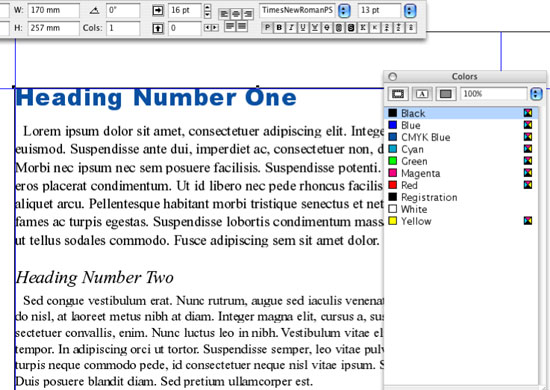The image size is (550, 390).
Task: Set paragraph alignment to Forced justify
Action: (242, 26)
